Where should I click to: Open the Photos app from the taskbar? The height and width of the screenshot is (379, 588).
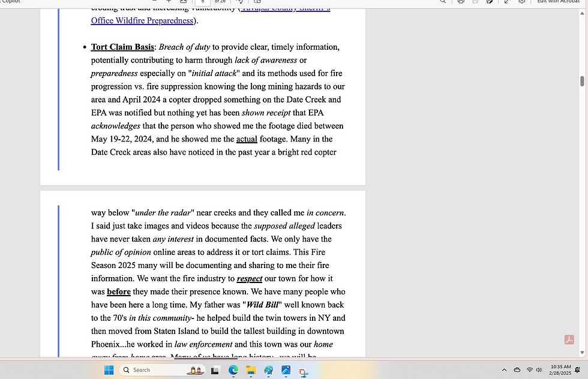286,371
